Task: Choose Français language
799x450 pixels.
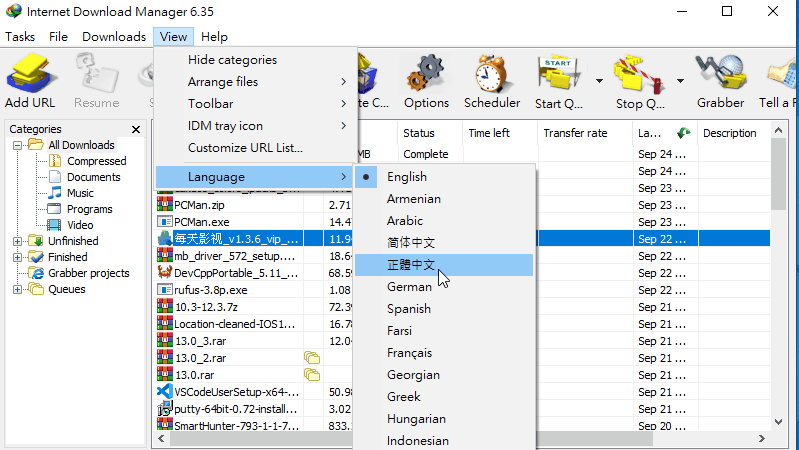Action: coord(444,353)
